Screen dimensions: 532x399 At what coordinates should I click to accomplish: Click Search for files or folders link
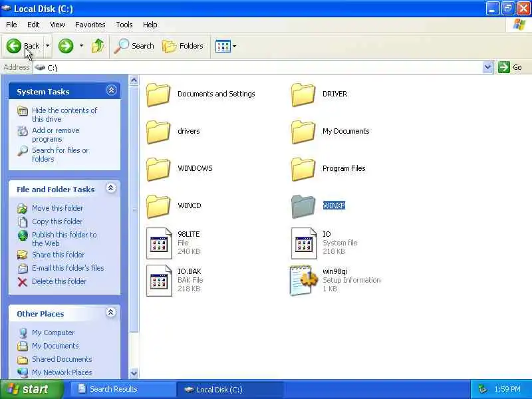pos(61,154)
